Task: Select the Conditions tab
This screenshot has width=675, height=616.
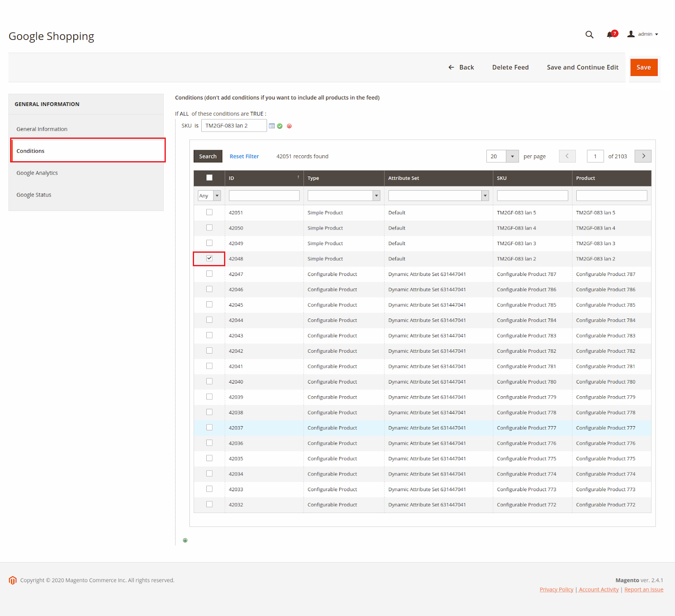Action: coord(88,150)
